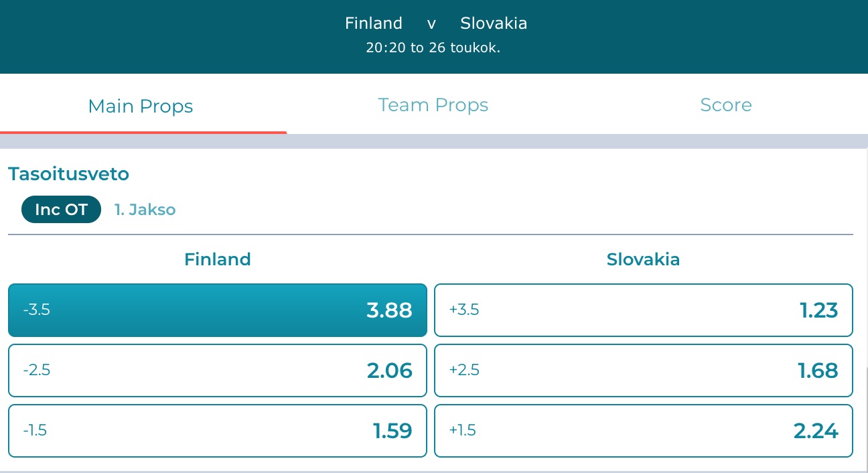Select Slovakia +3.5 handicap at 1.23
868x473 pixels.
(x=643, y=310)
